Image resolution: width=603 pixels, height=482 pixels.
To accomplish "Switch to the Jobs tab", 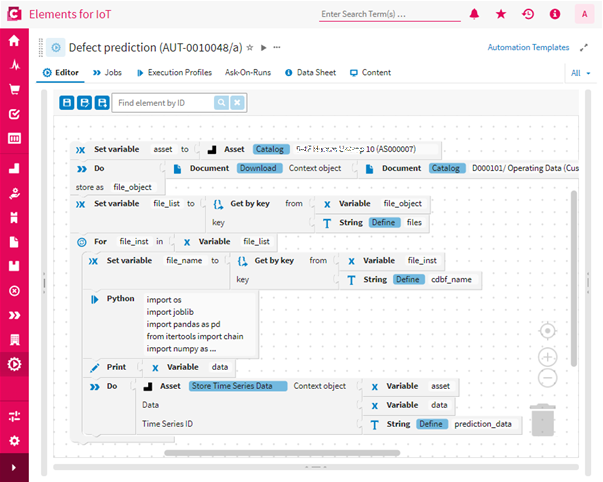I will tap(107, 73).
